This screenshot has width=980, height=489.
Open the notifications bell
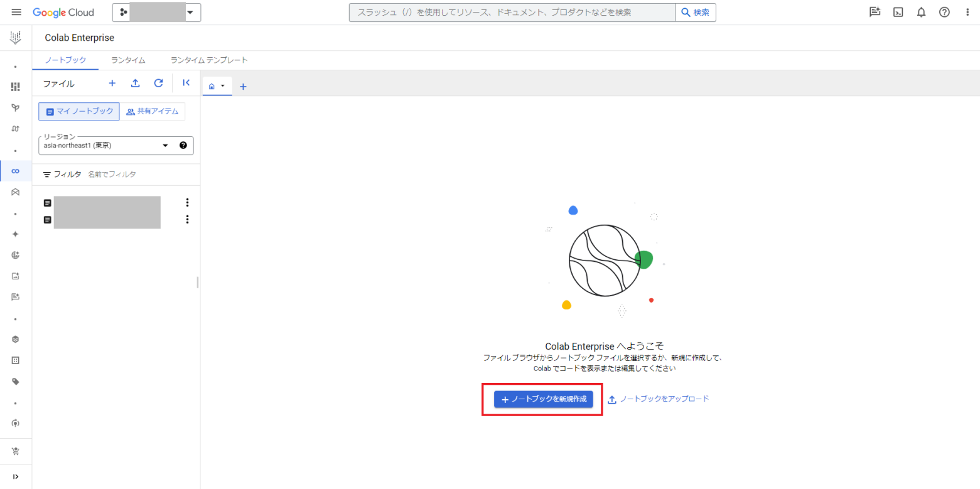921,12
